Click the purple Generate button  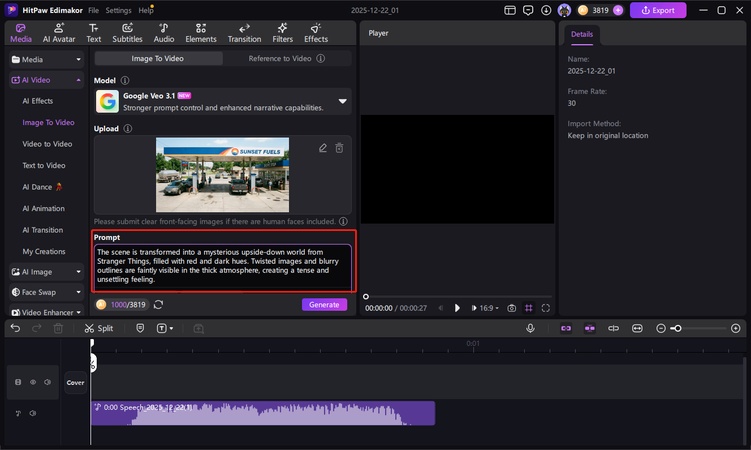tap(324, 305)
